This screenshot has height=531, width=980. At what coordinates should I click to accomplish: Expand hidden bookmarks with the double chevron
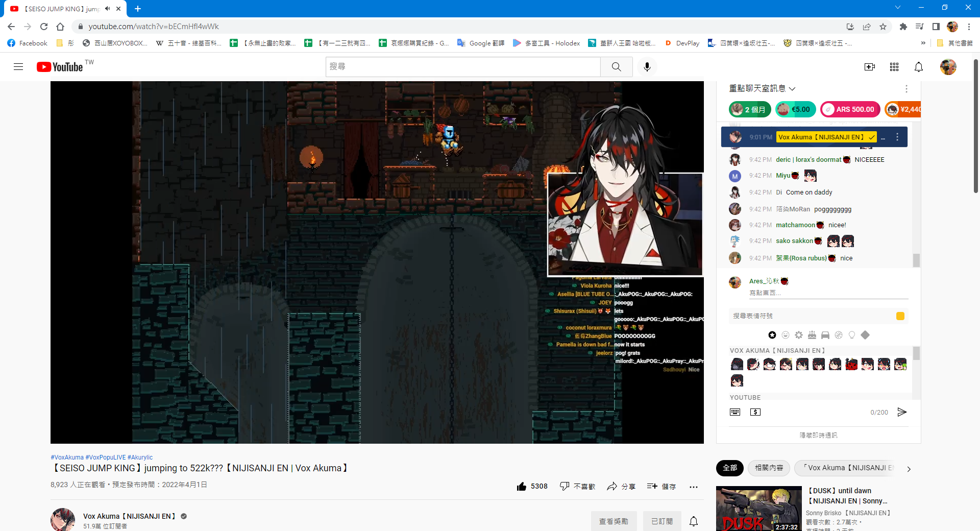923,43
